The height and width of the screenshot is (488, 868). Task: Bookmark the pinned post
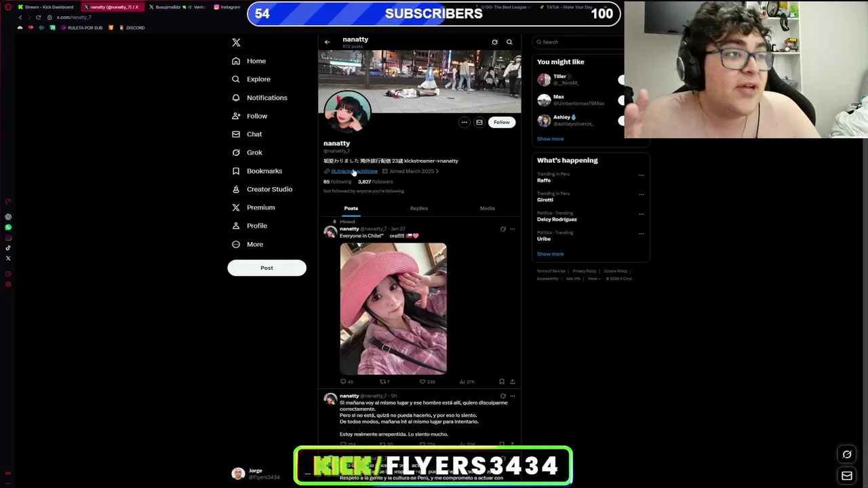pyautogui.click(x=502, y=382)
